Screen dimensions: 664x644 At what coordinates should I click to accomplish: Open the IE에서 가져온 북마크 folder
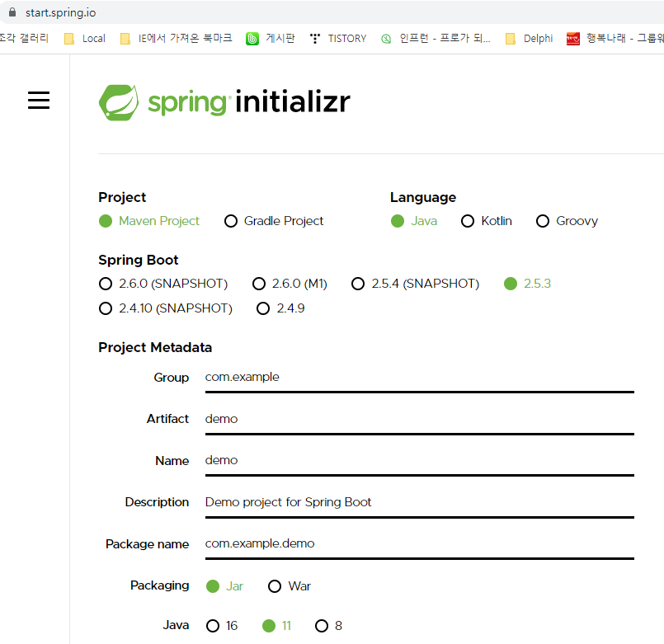[x=177, y=39]
